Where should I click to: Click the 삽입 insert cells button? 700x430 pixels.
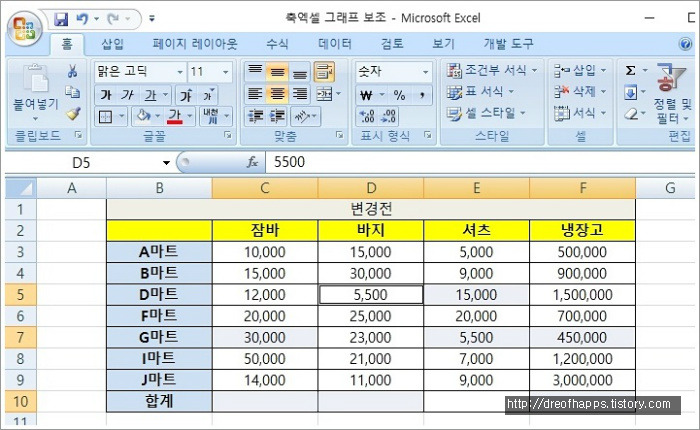580,70
